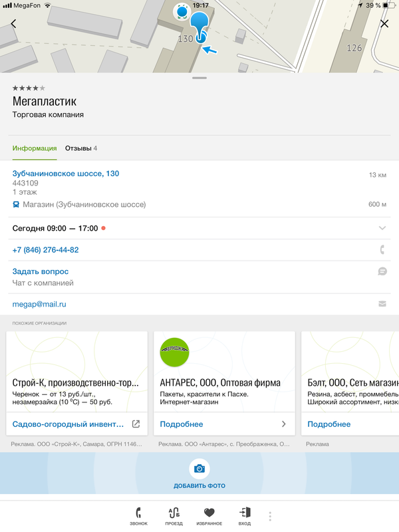Tap the round blue marker beside the pin

(x=182, y=12)
